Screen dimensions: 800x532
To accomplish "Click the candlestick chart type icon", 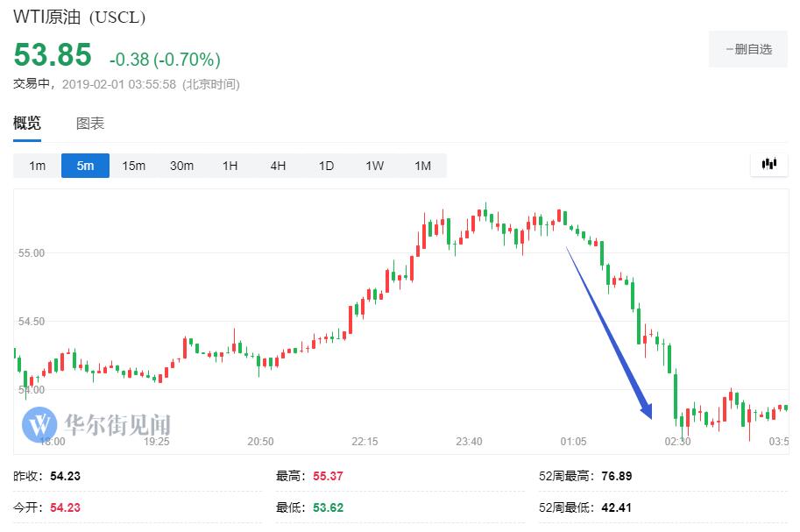I will pos(769,164).
